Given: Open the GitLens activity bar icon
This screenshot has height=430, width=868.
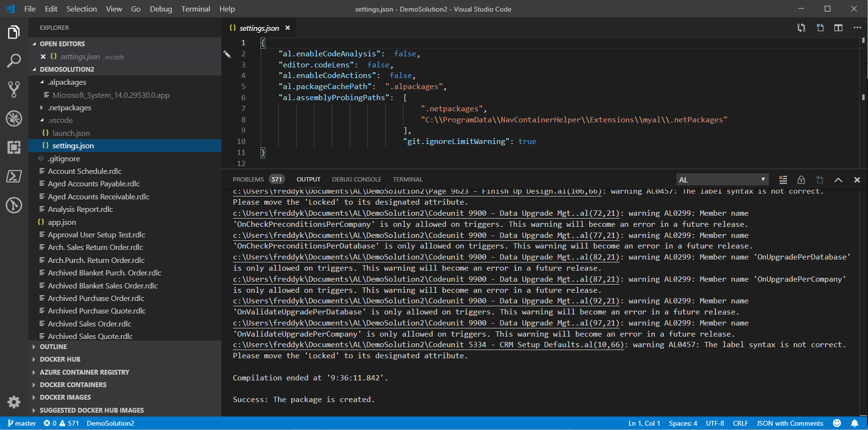Looking at the screenshot, I should click(x=14, y=205).
